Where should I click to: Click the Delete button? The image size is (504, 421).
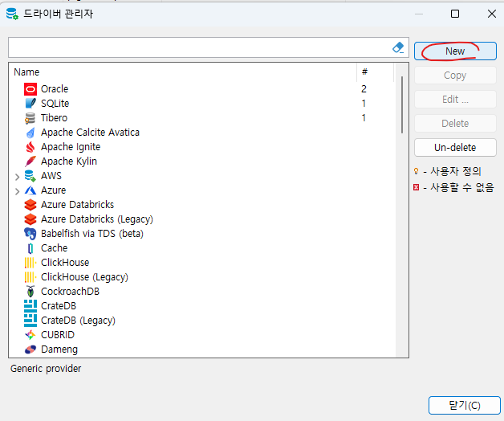click(x=455, y=123)
